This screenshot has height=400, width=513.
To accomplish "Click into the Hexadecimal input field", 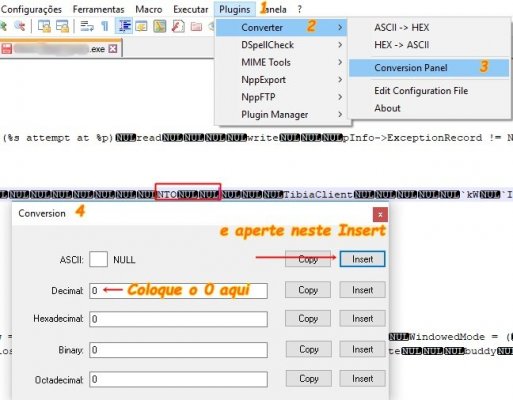I will click(178, 319).
